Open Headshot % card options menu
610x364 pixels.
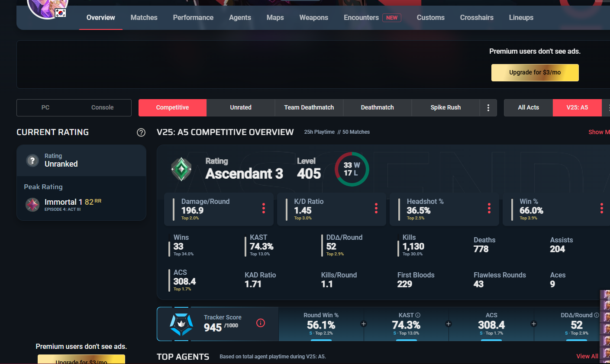489,209
